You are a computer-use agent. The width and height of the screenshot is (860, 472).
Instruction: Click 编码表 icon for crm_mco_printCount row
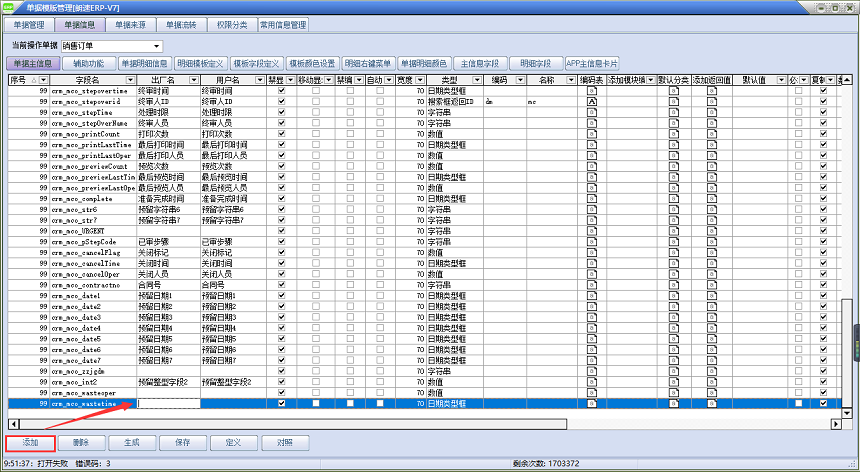click(592, 134)
